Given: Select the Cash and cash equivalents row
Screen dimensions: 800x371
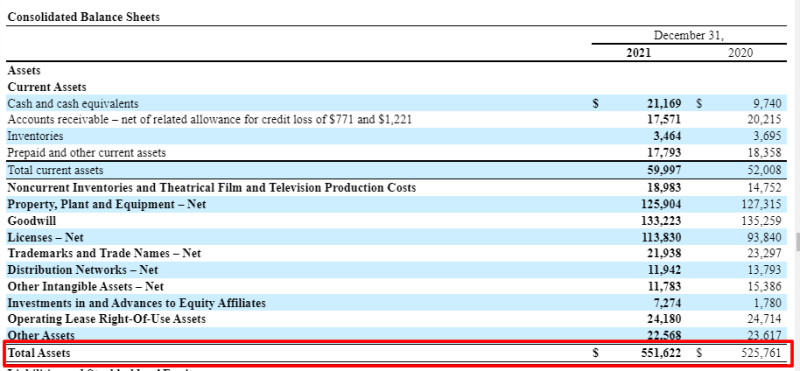Looking at the screenshot, I should tap(396, 104).
